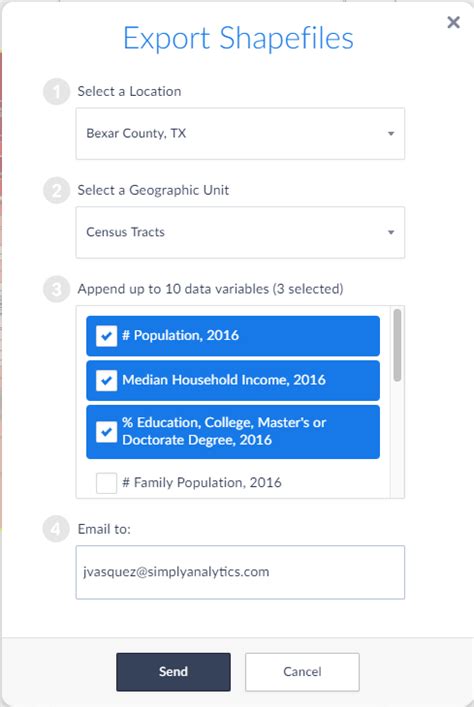The width and height of the screenshot is (474, 707).
Task: Open the Census Tracts unit dropdown
Action: coord(240,232)
